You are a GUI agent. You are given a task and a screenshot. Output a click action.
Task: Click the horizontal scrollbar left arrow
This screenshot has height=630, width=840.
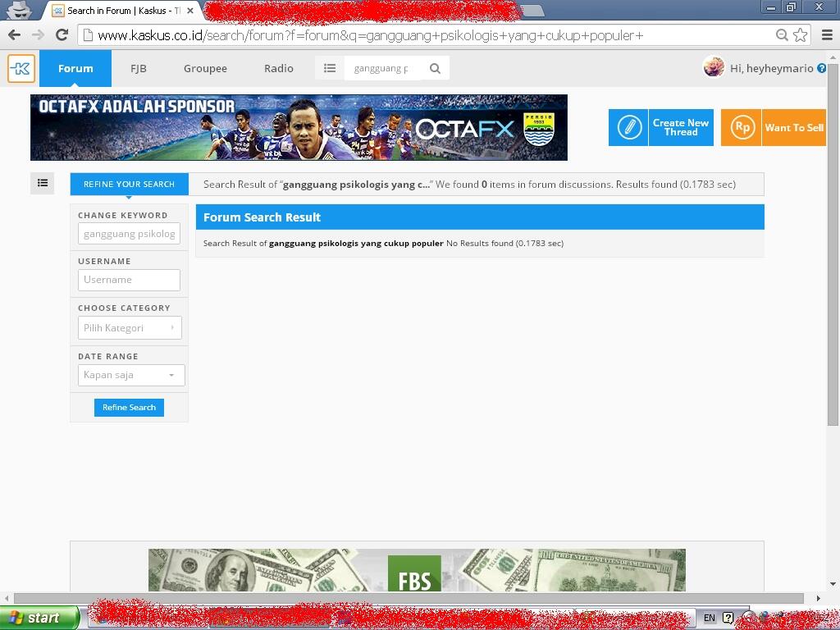click(x=7, y=598)
